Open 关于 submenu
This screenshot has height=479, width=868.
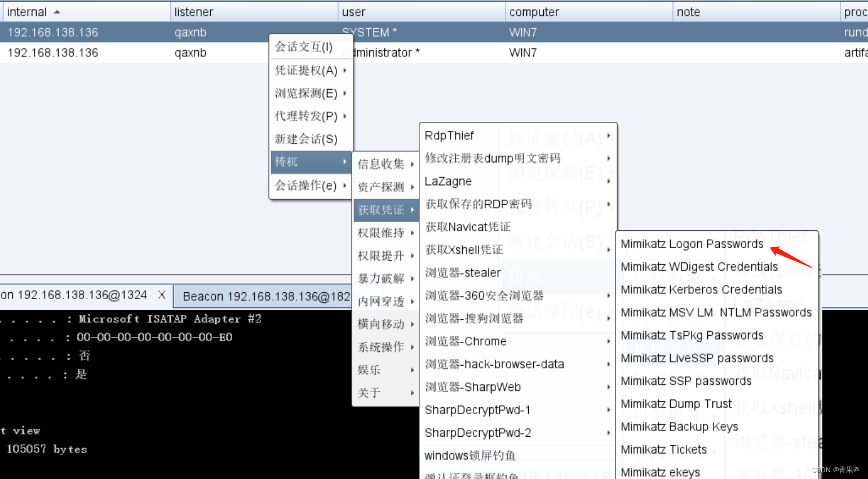point(386,393)
